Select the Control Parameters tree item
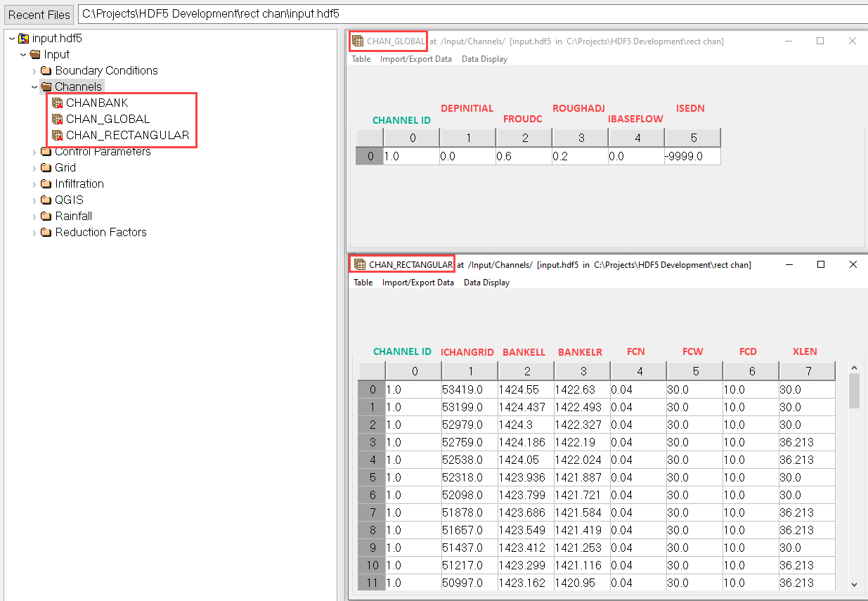 pos(103,152)
